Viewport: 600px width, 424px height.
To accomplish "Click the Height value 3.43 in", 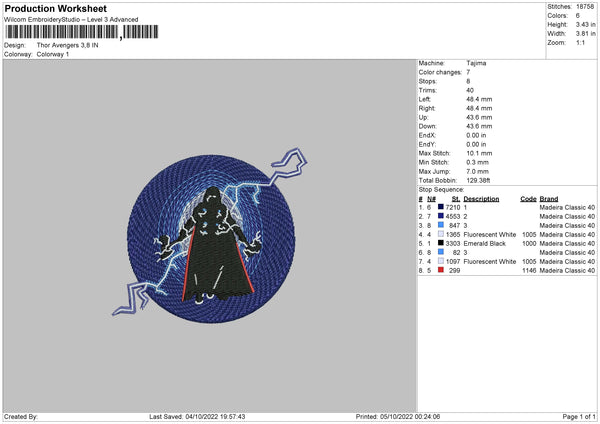I will pyautogui.click(x=586, y=24).
